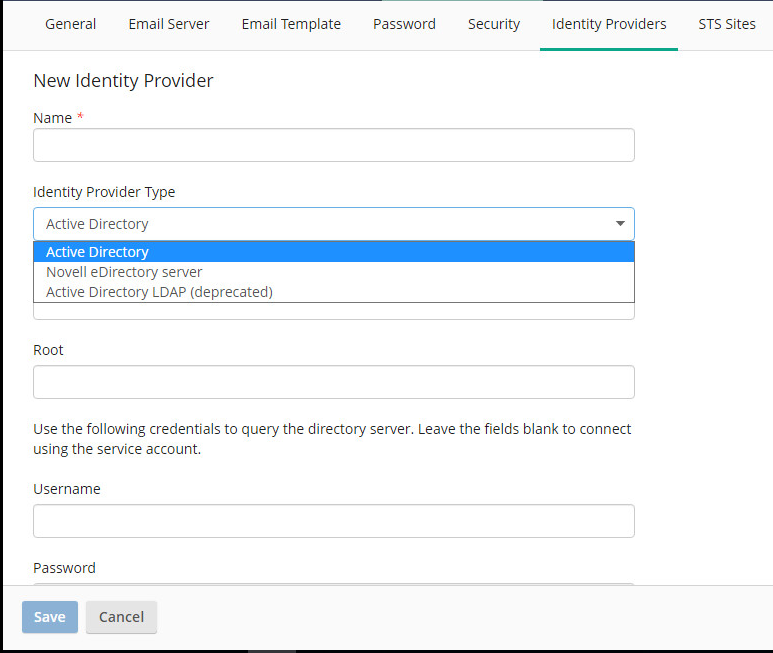Select Novell eDirectory server option
Screen dimensions: 773x653
pyautogui.click(x=334, y=272)
